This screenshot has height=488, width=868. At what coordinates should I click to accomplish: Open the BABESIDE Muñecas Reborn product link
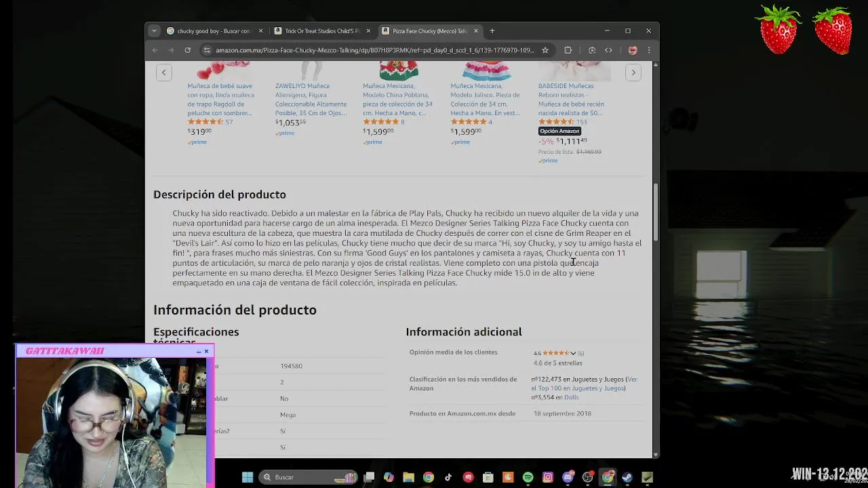(x=571, y=100)
